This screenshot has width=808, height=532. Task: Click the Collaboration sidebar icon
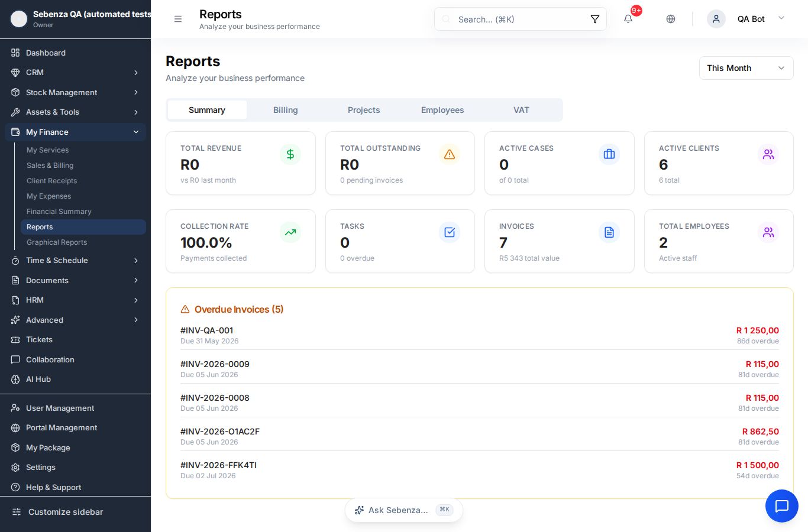coord(15,359)
